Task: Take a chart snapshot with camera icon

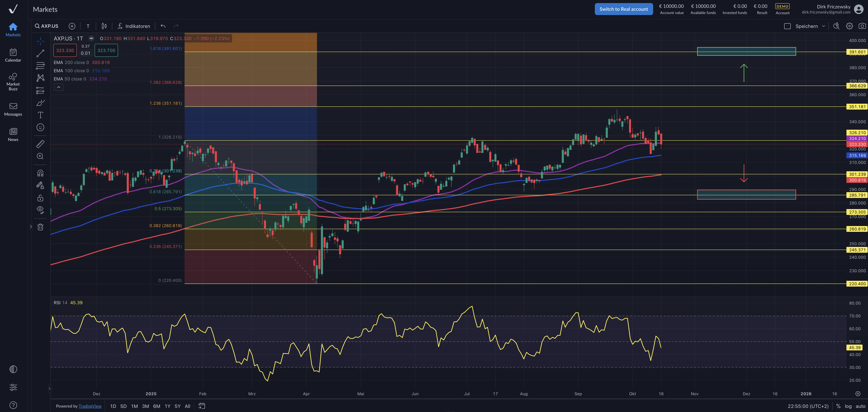Action: (x=862, y=26)
